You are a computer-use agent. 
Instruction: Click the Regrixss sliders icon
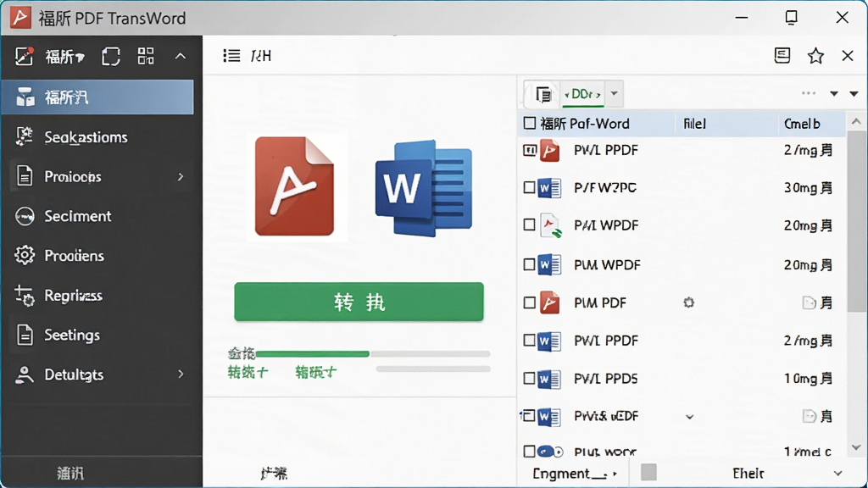(x=25, y=296)
